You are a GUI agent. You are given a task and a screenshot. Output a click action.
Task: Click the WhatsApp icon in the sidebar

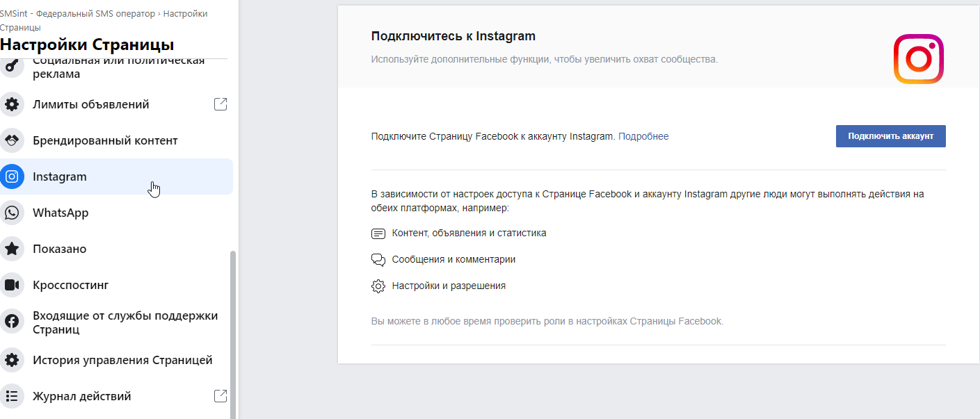[x=11, y=213]
